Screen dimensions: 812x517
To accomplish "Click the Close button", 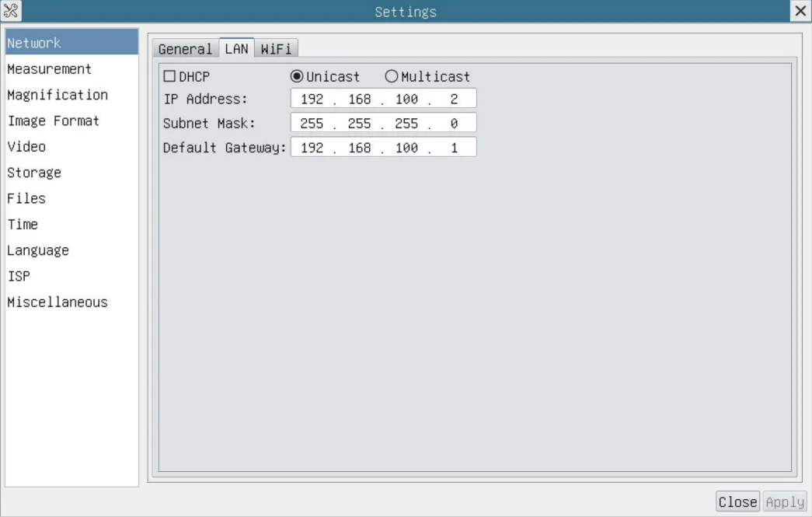I will 737,501.
